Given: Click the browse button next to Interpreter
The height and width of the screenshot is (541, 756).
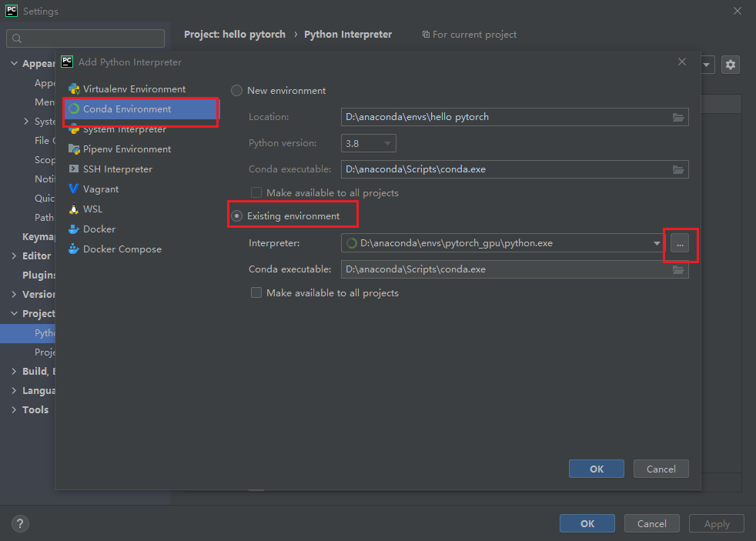Looking at the screenshot, I should click(681, 242).
